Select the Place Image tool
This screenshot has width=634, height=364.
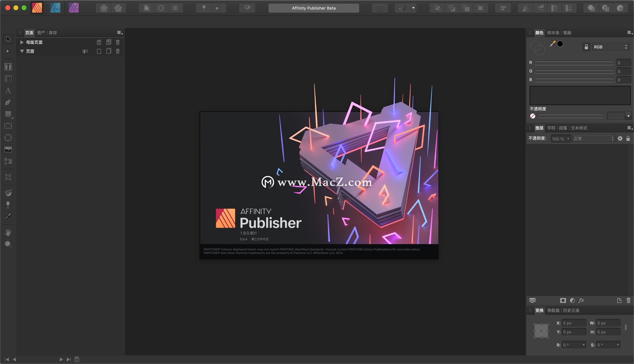(8, 149)
